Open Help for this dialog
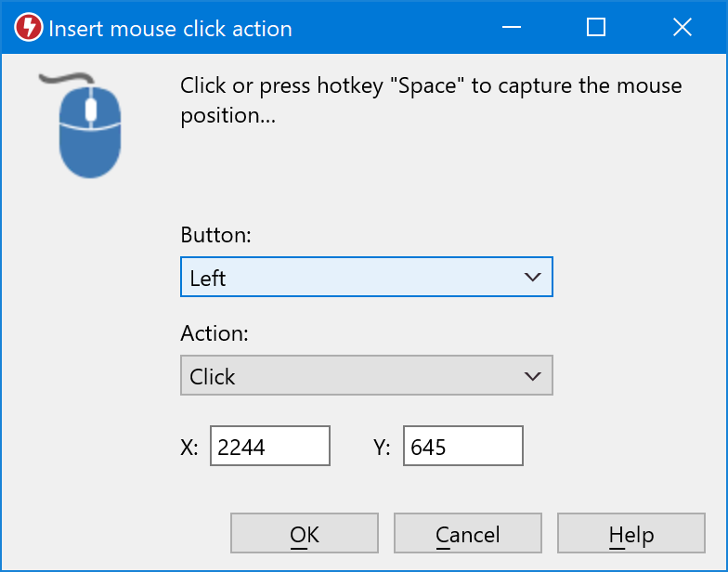Image resolution: width=728 pixels, height=572 pixels. pos(630,534)
